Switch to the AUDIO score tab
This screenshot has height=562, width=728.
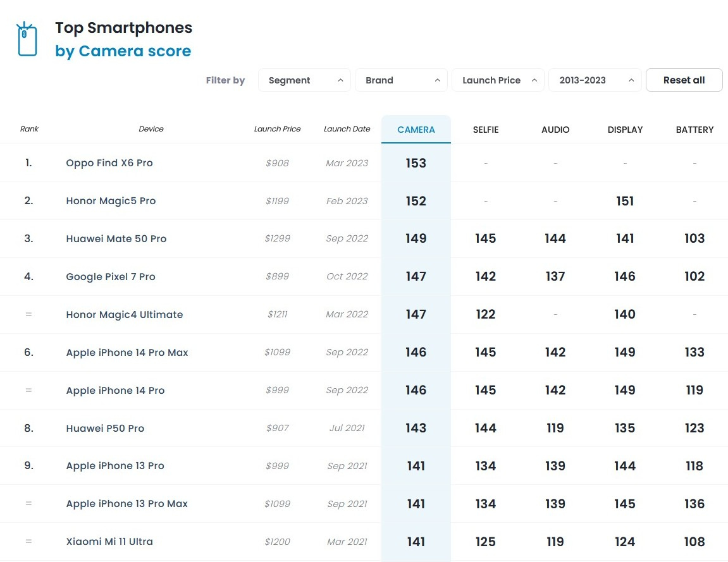coord(555,130)
